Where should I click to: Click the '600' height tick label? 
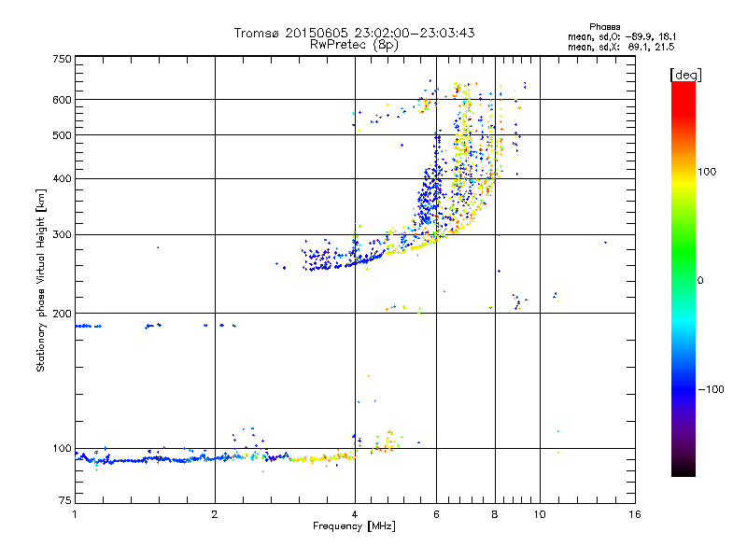(62, 100)
